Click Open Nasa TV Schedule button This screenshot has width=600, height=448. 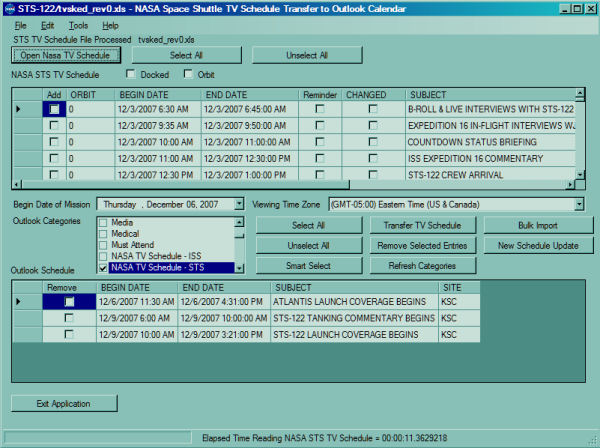66,55
